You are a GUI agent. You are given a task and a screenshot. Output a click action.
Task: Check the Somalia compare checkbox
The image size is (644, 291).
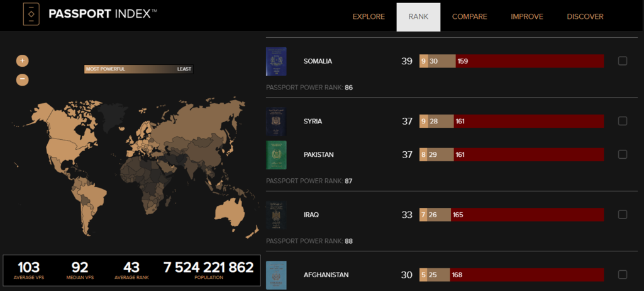click(623, 61)
